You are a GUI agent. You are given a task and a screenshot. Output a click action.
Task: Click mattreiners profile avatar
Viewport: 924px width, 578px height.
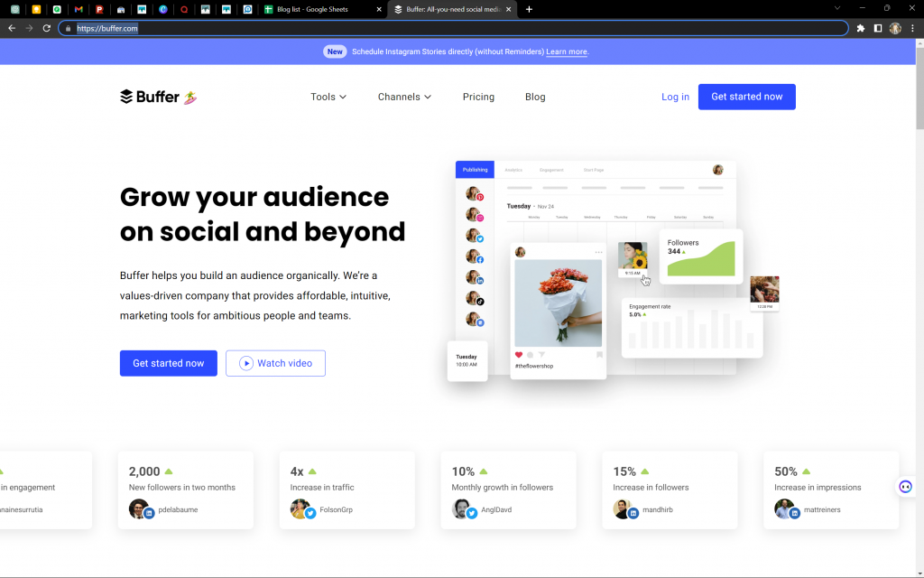pyautogui.click(x=787, y=509)
